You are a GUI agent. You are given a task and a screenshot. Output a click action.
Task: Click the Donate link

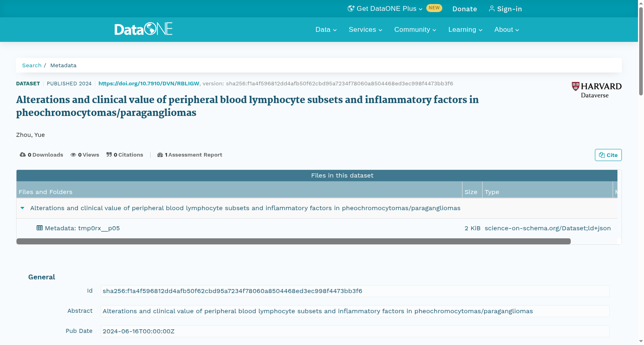464,9
